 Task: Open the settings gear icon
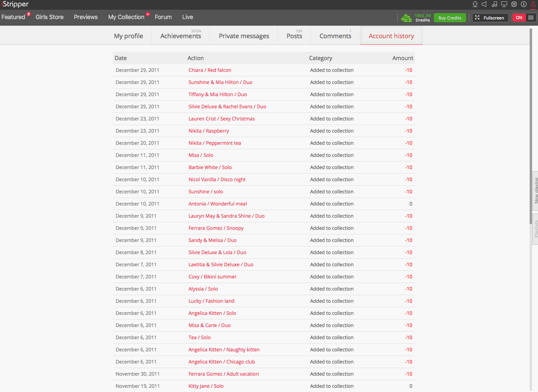514,4
